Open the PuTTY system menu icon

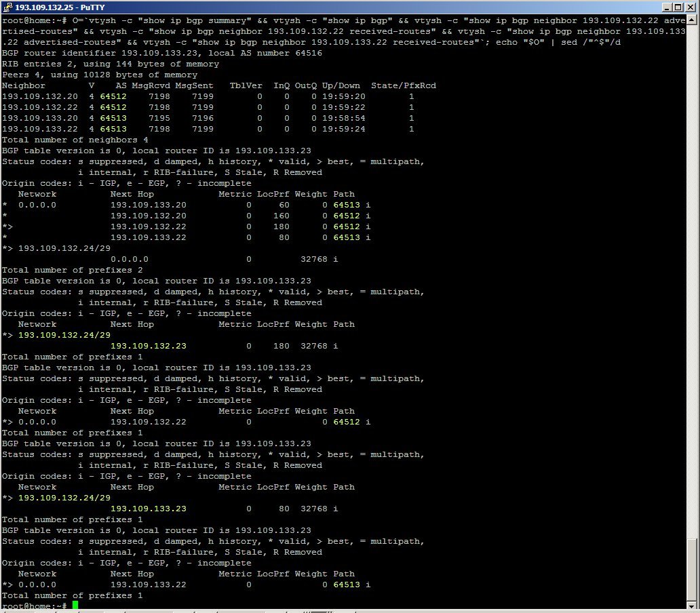click(x=7, y=7)
